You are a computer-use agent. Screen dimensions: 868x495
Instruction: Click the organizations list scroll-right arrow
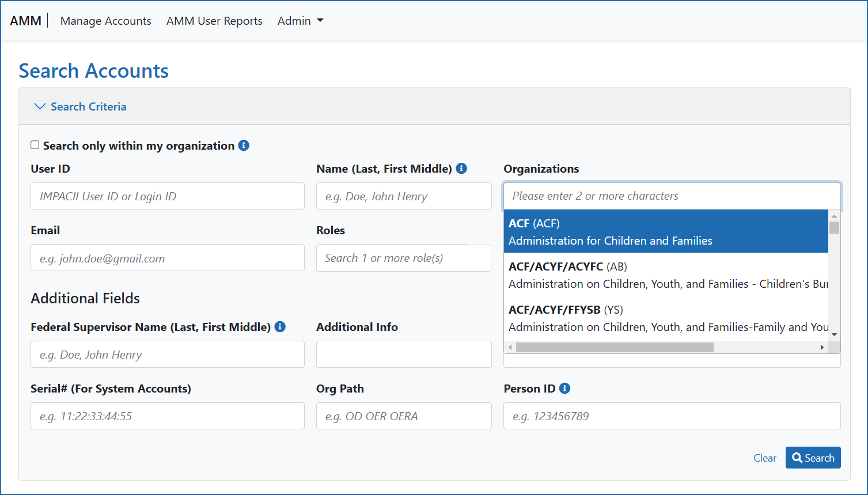tap(822, 348)
